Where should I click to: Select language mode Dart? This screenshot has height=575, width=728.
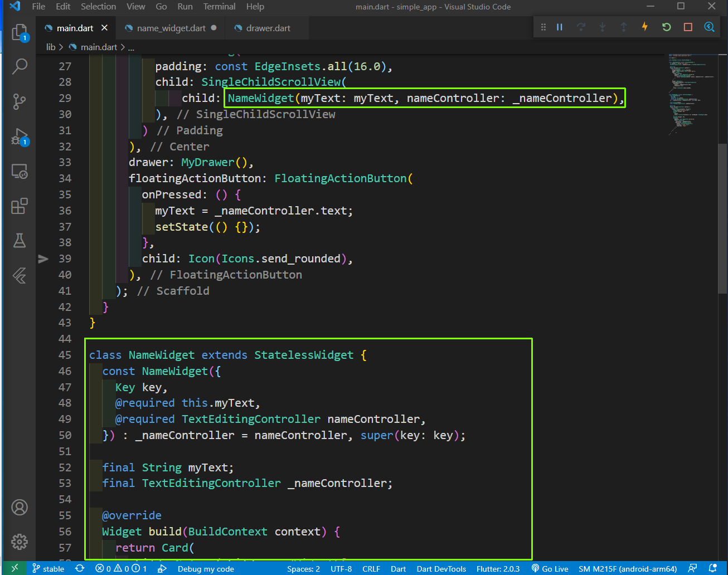[x=398, y=568]
